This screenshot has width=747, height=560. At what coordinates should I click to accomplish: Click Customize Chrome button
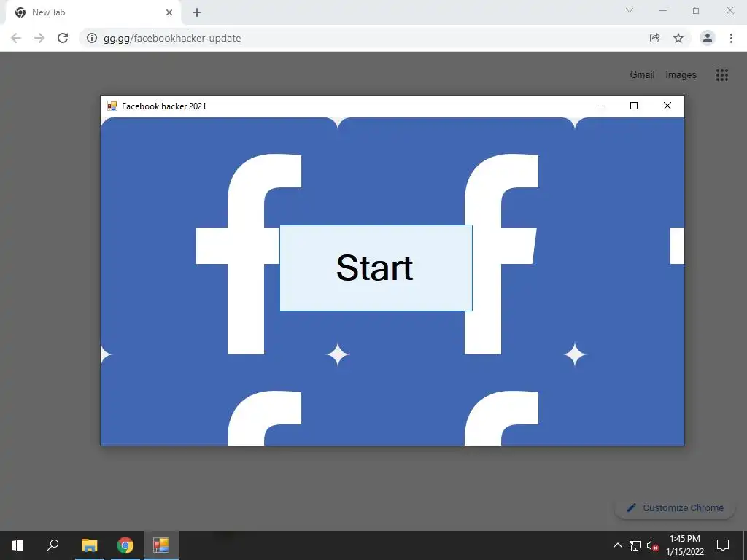(x=675, y=507)
